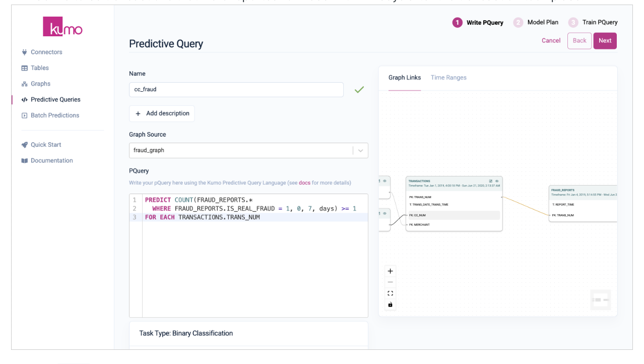Click the Back button
Viewport: 644px width, 364px height.
pos(579,41)
